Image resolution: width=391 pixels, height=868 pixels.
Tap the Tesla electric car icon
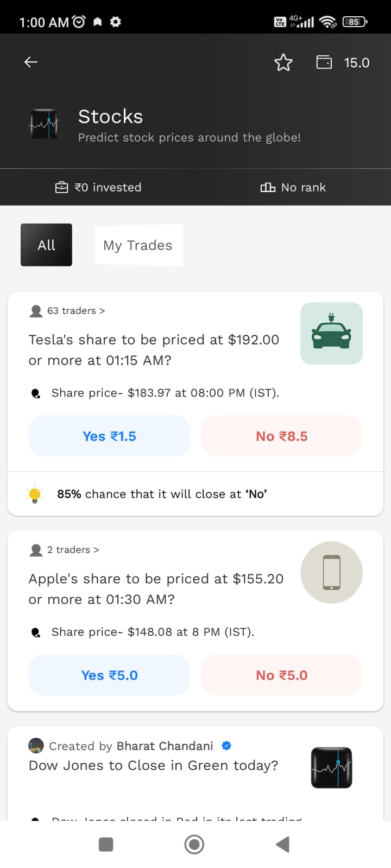click(331, 333)
